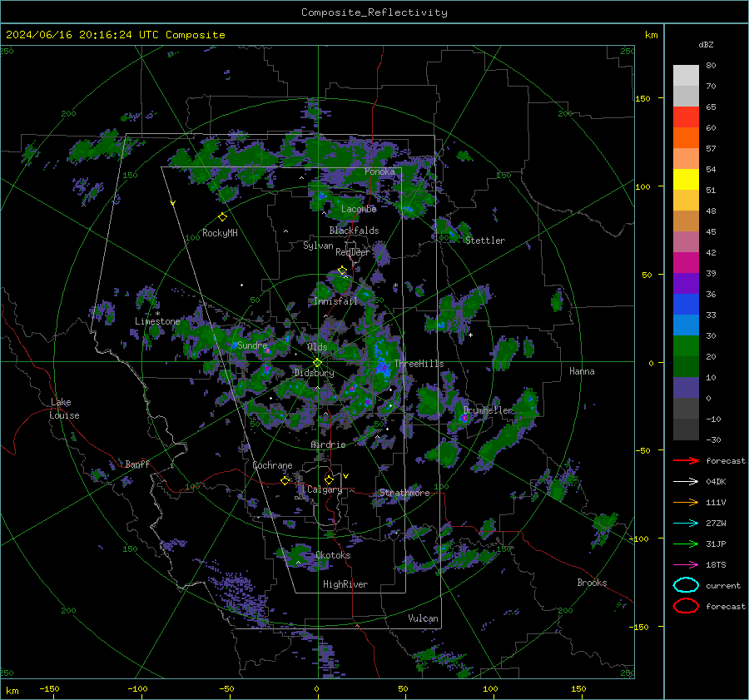This screenshot has height=700, width=749.
Task: Click the Ponoka town label
Action: click(379, 171)
